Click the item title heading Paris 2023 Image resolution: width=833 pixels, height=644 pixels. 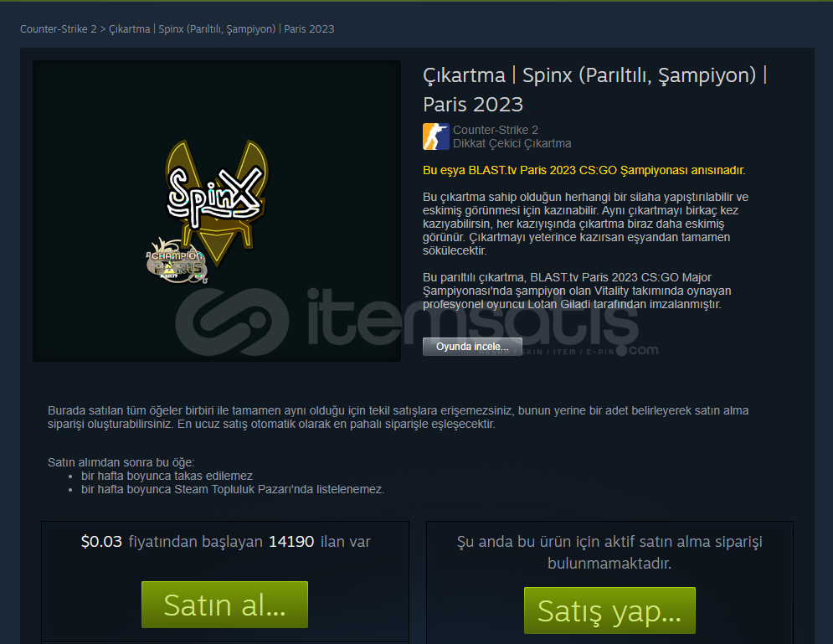pyautogui.click(x=473, y=104)
